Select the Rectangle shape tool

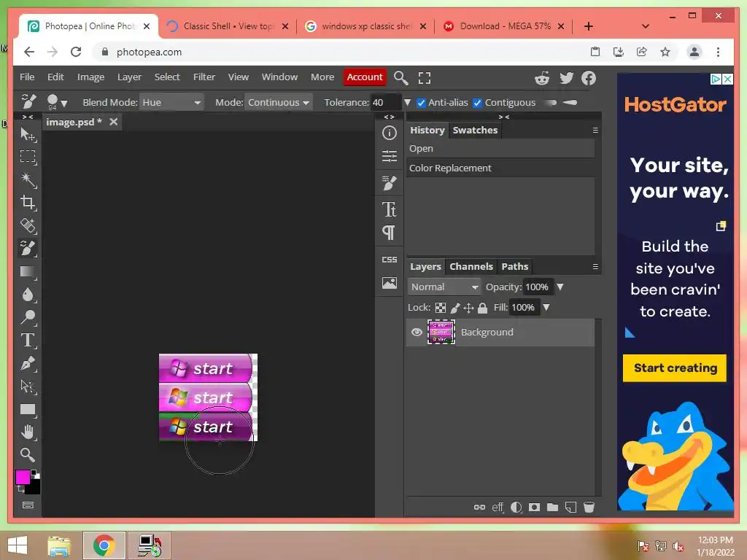(28, 410)
